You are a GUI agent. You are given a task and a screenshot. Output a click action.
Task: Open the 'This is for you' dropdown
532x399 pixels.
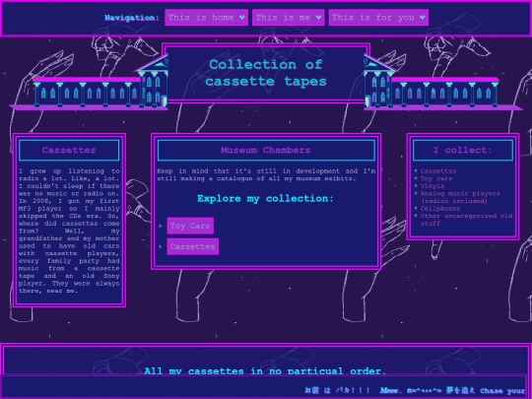coord(378,18)
